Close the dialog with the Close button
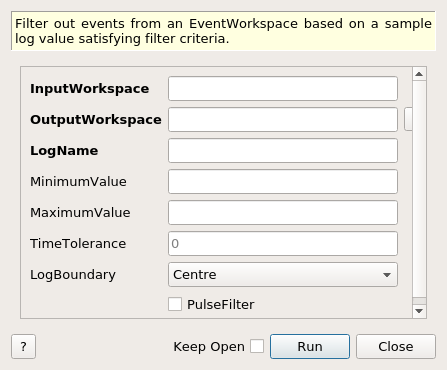The image size is (447, 370). 396,347
